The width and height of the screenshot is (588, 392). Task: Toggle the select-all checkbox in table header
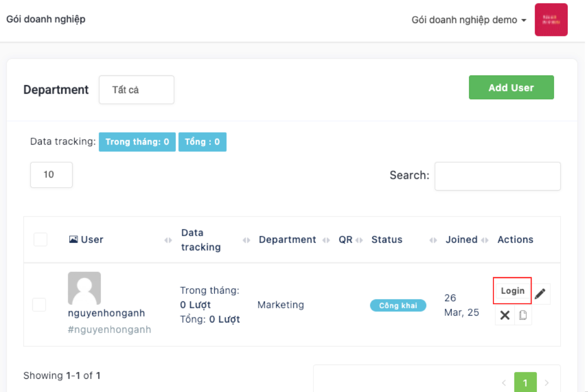click(x=40, y=240)
